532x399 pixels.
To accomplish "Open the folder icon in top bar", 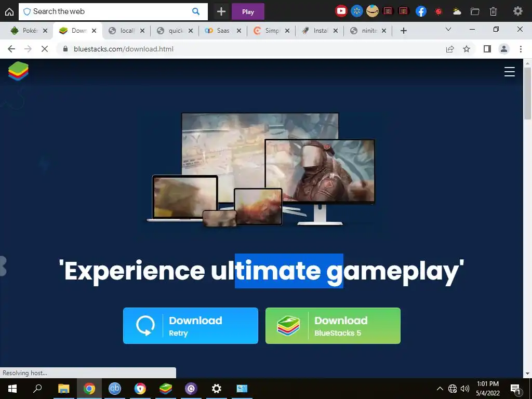I will [x=475, y=11].
